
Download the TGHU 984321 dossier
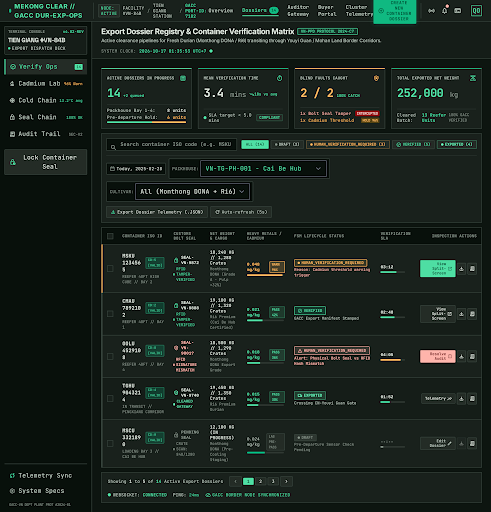(x=461, y=398)
